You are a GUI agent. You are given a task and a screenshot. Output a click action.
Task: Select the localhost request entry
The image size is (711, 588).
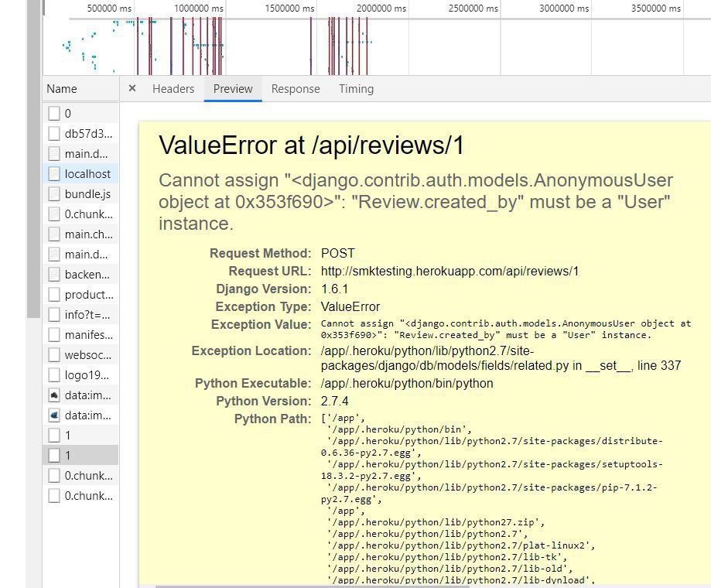(x=87, y=174)
